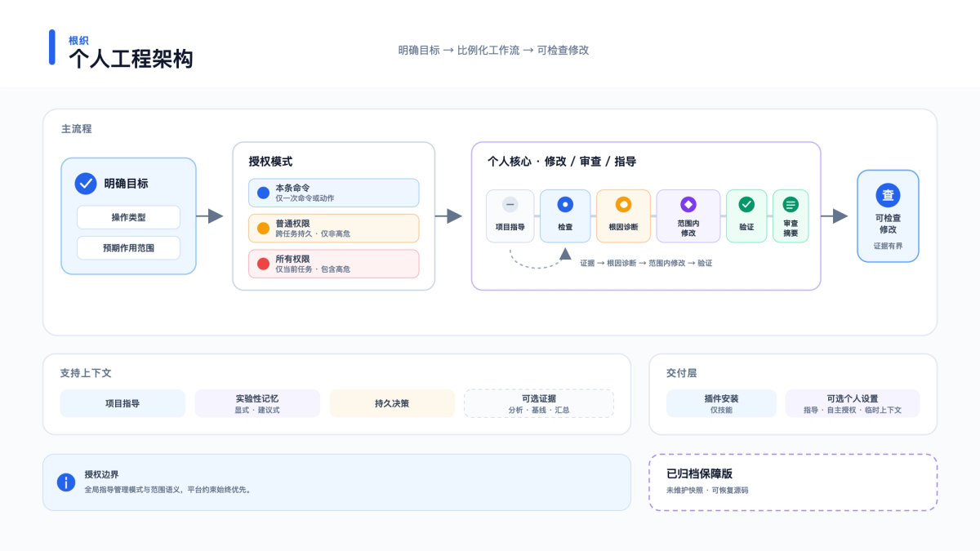Click the info icon beside 授权边界

[66, 482]
